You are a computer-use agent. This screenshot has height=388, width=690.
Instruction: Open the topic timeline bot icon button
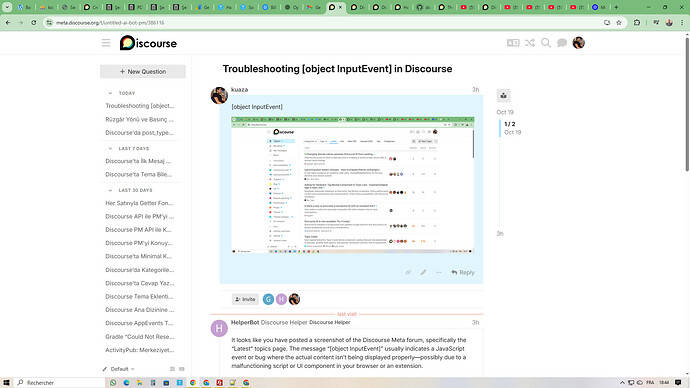coord(503,95)
